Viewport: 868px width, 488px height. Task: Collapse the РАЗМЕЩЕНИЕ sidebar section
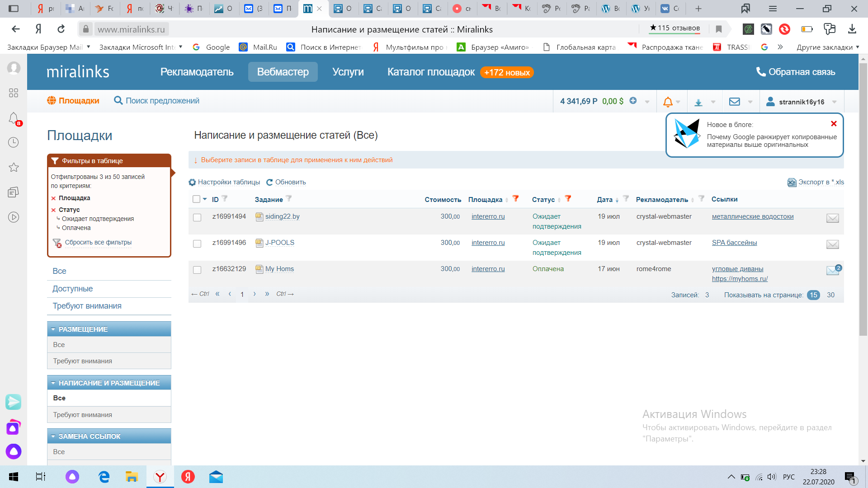click(x=53, y=329)
